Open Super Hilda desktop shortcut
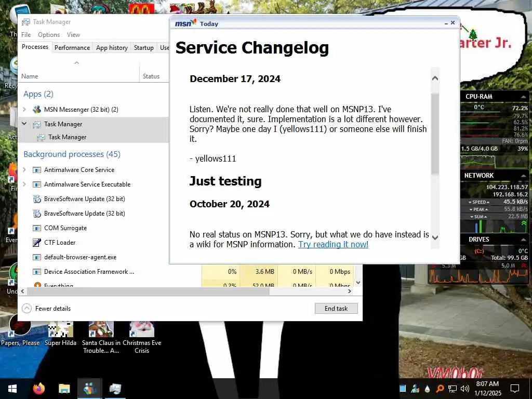 pos(60,334)
